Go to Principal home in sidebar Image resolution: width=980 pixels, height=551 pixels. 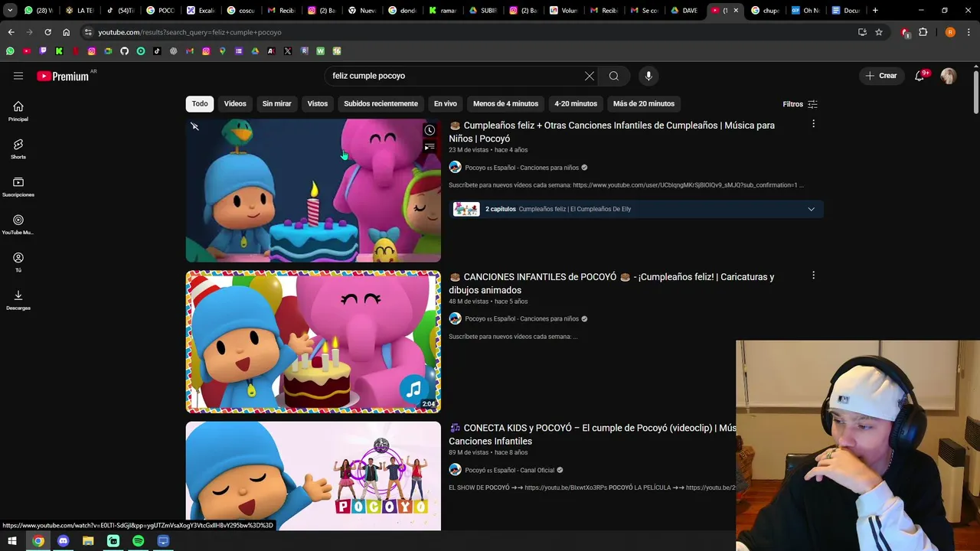pos(18,112)
